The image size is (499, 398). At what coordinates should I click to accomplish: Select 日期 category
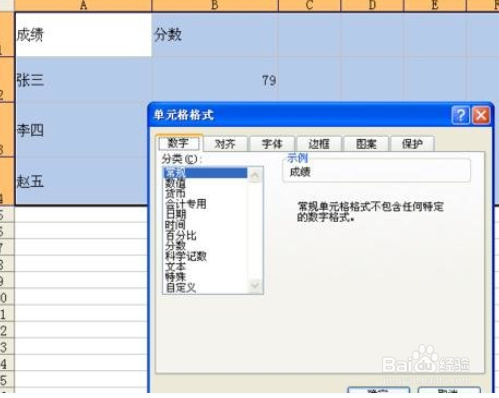205,214
